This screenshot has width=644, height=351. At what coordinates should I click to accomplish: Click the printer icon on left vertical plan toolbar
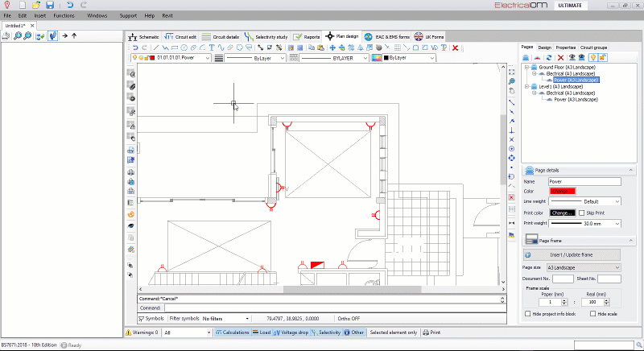pos(130,172)
